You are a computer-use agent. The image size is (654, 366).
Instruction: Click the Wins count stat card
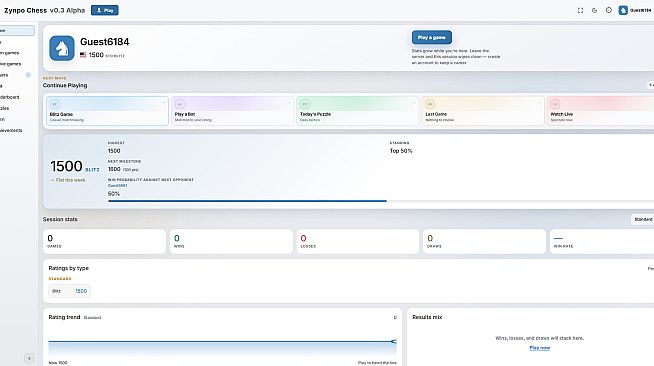[231, 241]
